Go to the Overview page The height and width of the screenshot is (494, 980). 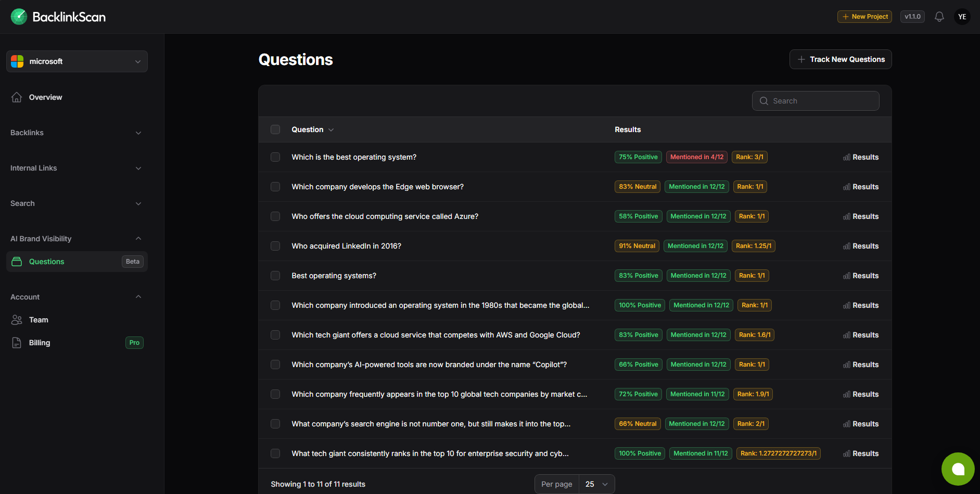(x=77, y=97)
